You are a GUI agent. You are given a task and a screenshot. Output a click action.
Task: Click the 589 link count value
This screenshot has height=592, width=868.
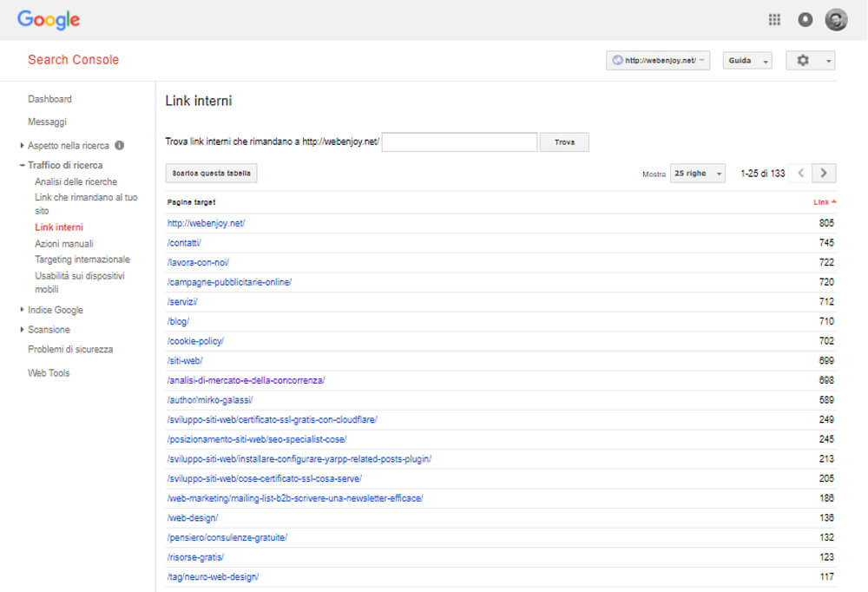[x=826, y=400]
